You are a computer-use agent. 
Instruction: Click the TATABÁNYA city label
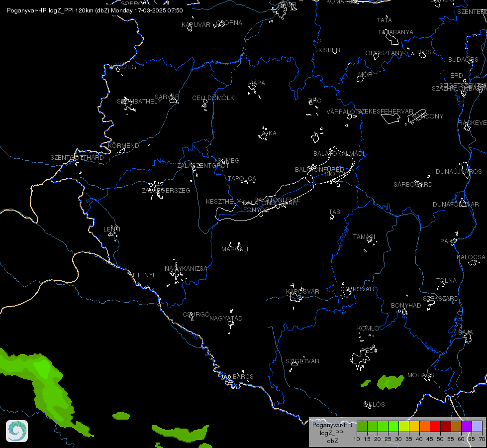tap(395, 32)
